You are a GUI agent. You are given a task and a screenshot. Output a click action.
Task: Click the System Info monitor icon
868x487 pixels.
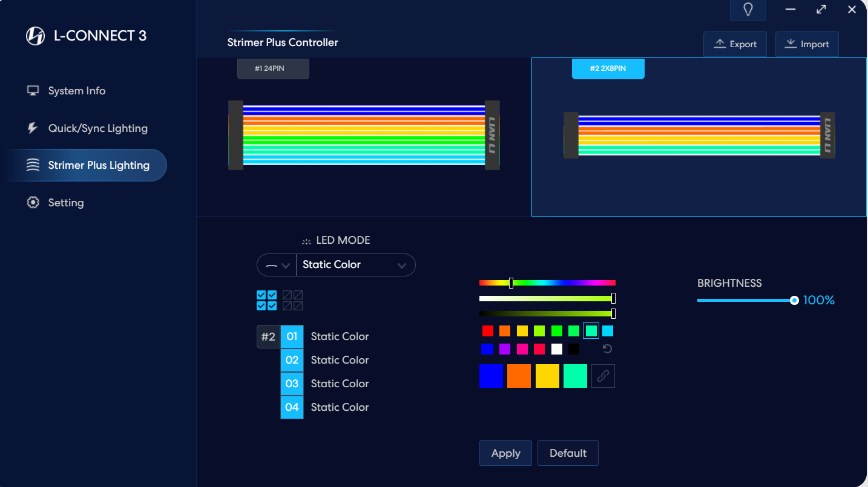pos(33,91)
